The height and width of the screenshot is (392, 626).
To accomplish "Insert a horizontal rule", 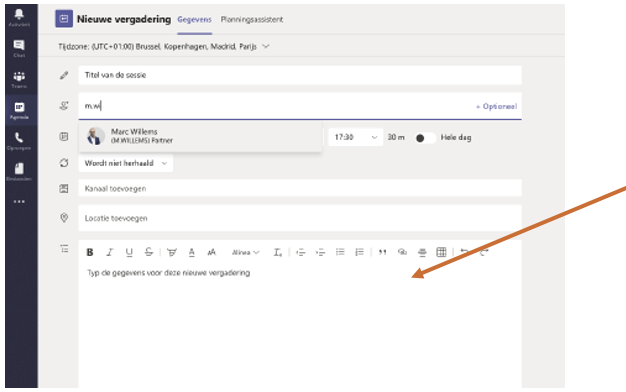I will tap(422, 252).
